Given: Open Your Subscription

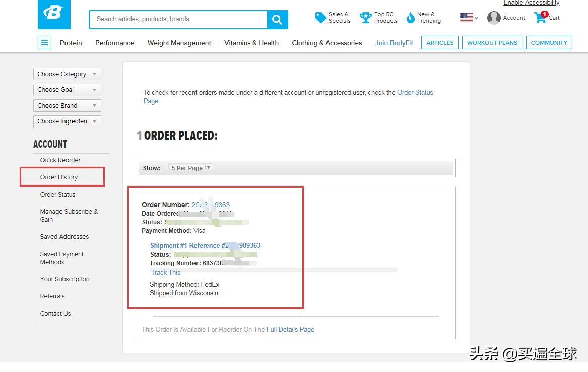Looking at the screenshot, I should 65,279.
